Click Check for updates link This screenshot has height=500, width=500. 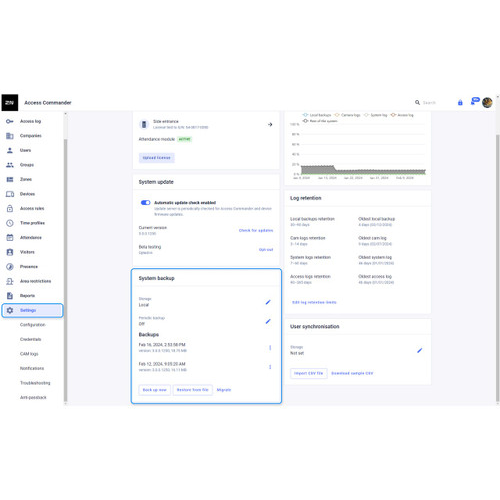click(x=256, y=230)
